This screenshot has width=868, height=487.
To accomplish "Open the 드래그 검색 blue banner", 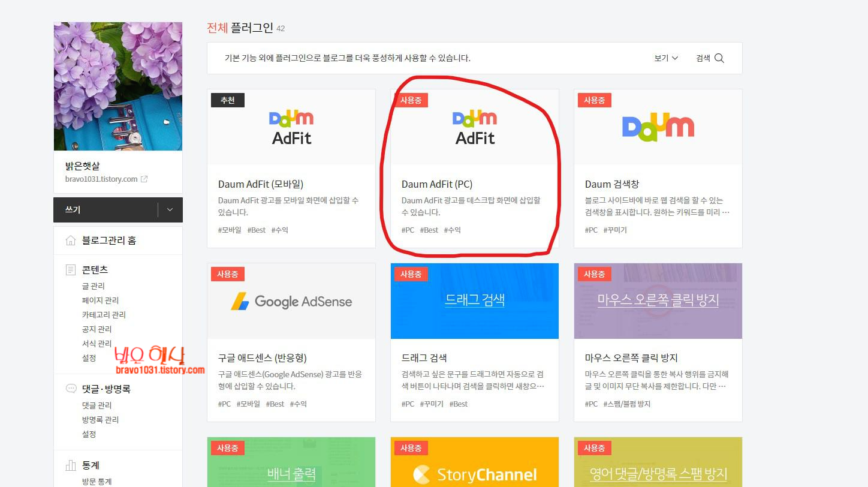I will (x=475, y=301).
